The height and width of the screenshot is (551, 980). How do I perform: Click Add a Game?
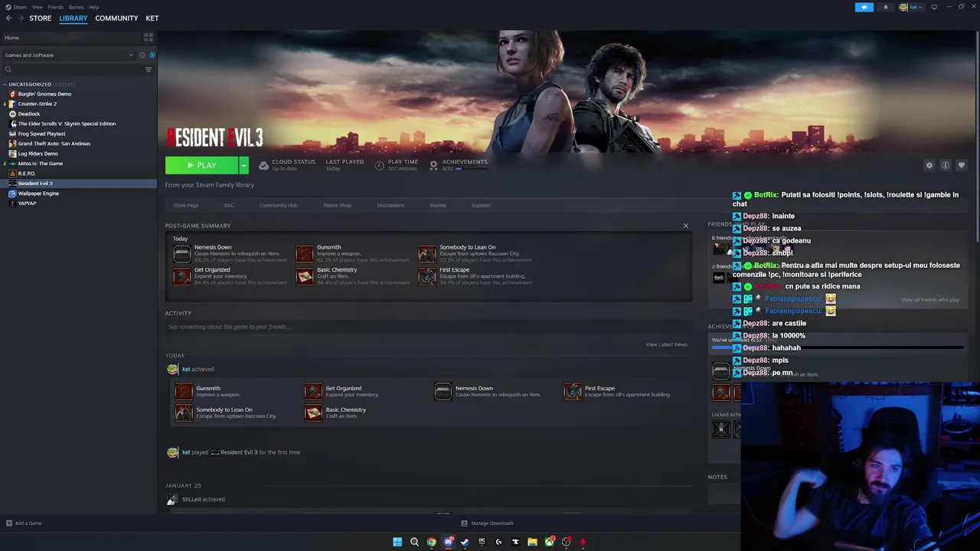coord(24,523)
